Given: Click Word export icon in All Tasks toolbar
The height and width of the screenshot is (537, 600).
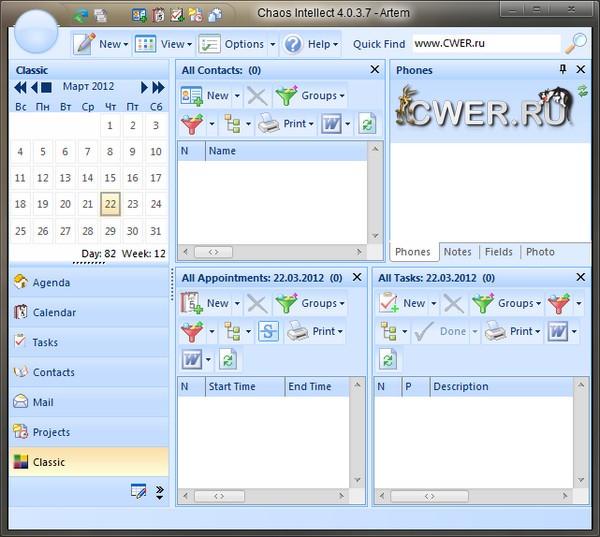Looking at the screenshot, I should (x=556, y=331).
